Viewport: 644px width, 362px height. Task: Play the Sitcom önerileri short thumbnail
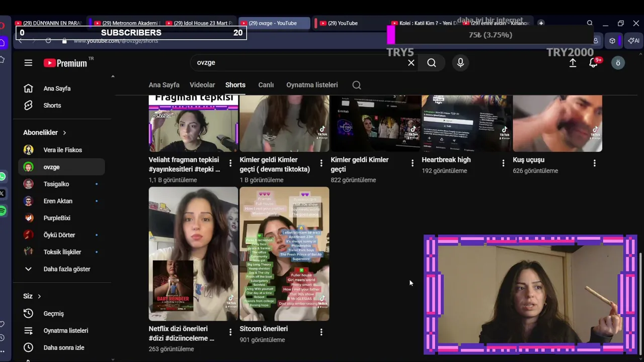point(284,254)
